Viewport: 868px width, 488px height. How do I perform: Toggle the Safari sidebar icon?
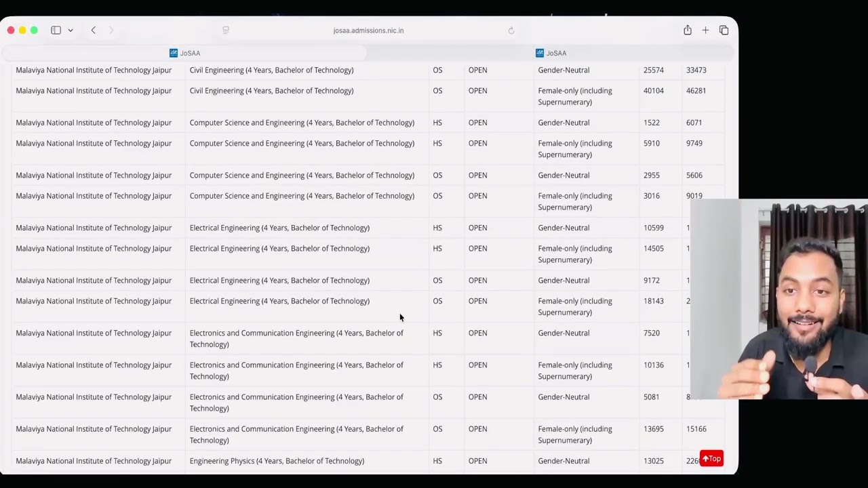click(56, 30)
